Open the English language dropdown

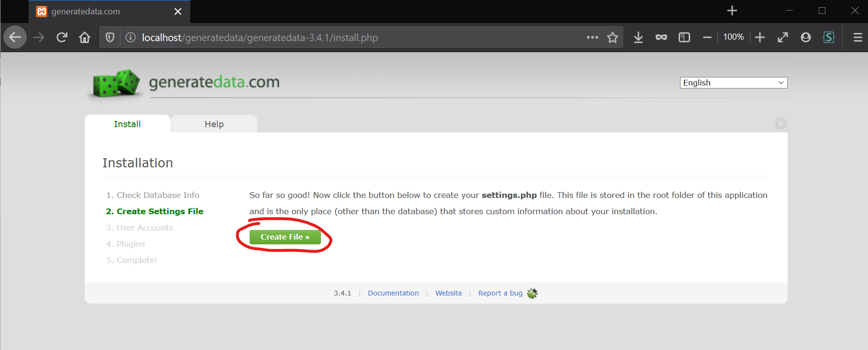[x=734, y=83]
